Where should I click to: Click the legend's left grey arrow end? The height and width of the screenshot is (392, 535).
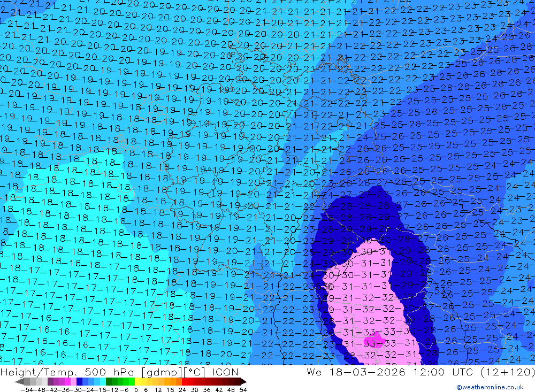[x=19, y=382]
